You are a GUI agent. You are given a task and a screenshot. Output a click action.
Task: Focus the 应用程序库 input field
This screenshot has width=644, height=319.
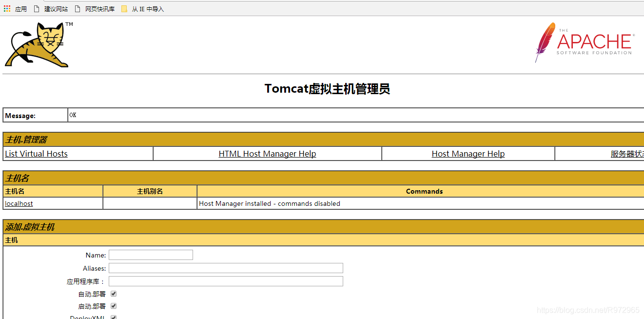(226, 281)
